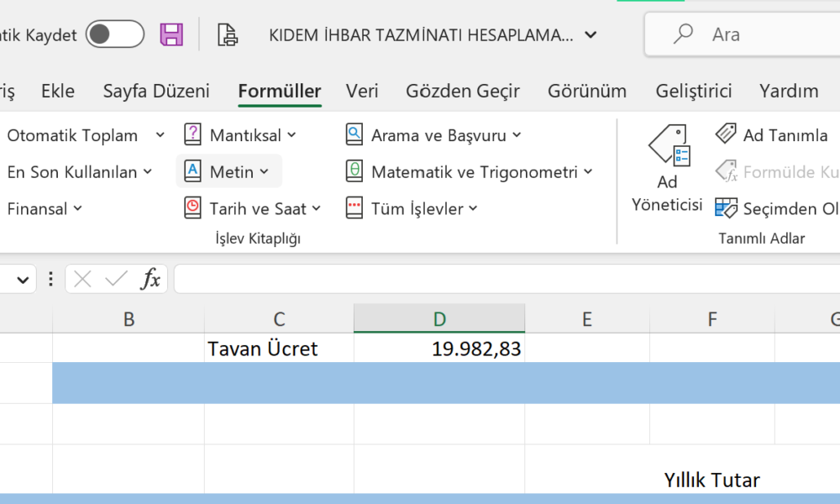Cancel formula entry with the X

tap(81, 278)
